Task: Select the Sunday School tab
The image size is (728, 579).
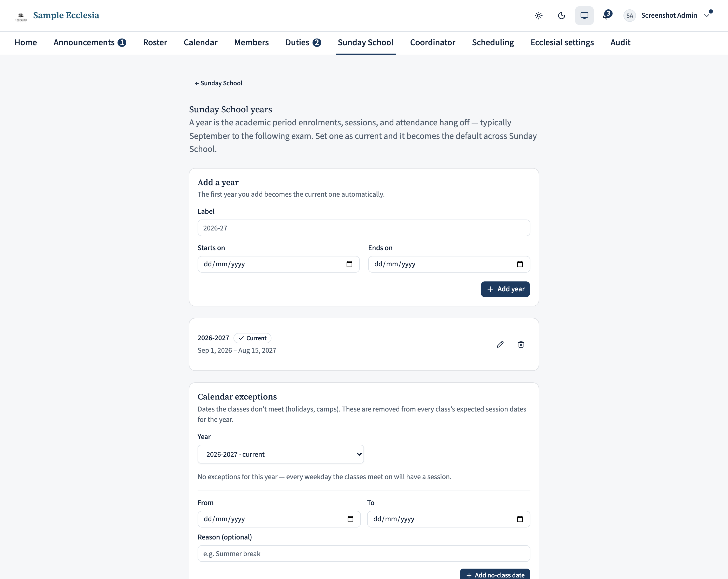Action: click(366, 42)
